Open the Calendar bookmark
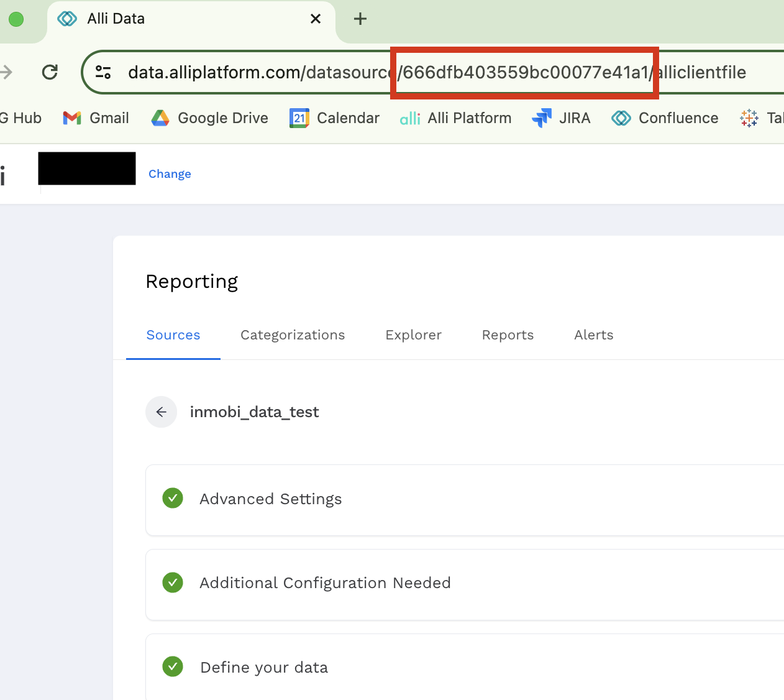 coord(334,118)
